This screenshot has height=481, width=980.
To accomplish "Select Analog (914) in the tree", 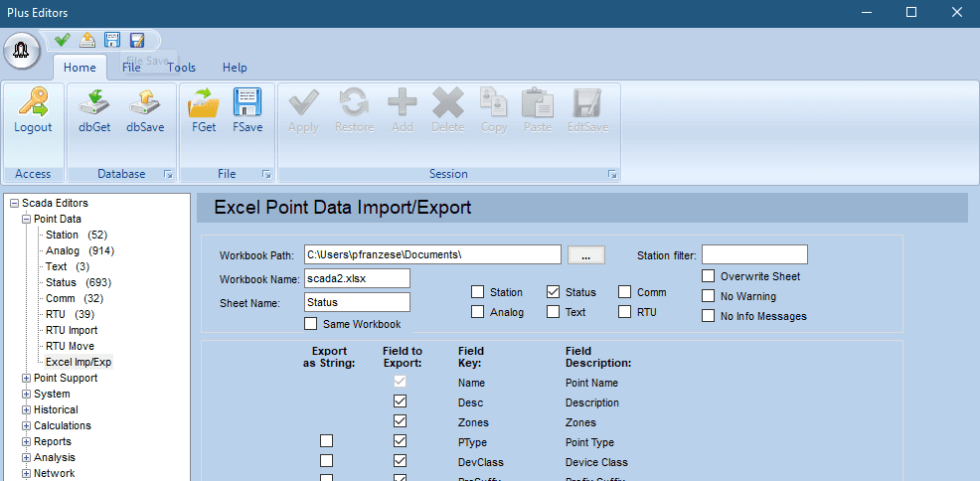I will [80, 250].
